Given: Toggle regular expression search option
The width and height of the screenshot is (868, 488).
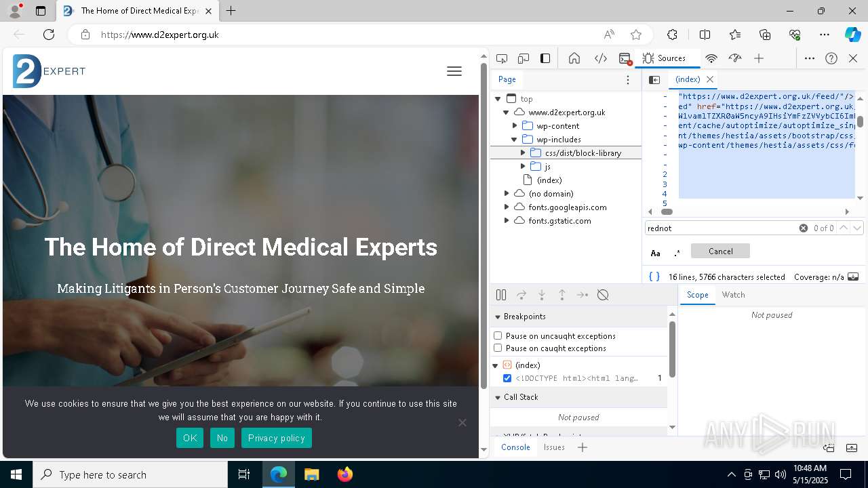Looking at the screenshot, I should click(x=677, y=253).
